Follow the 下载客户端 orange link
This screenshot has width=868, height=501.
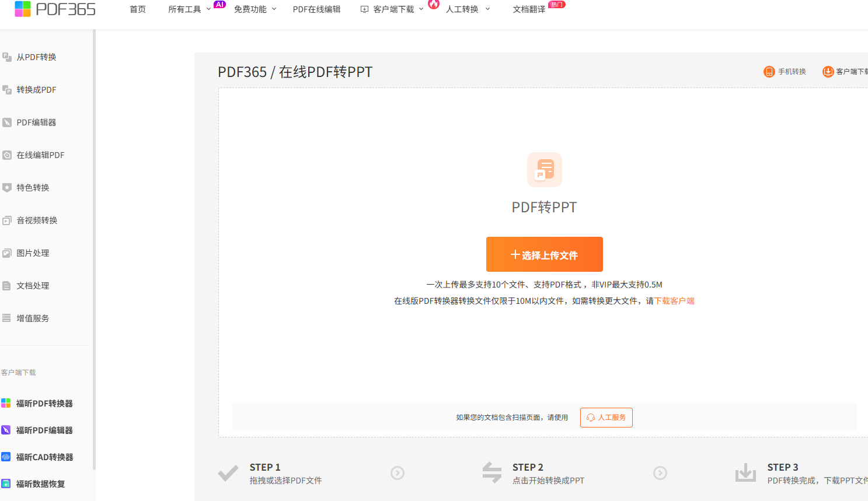click(x=674, y=301)
